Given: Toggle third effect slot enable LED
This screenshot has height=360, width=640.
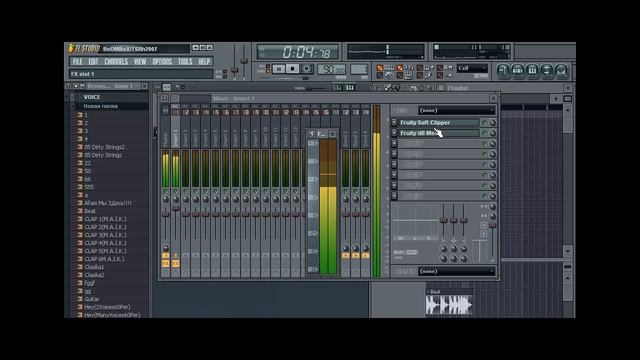Looking at the screenshot, I should coord(484,144).
